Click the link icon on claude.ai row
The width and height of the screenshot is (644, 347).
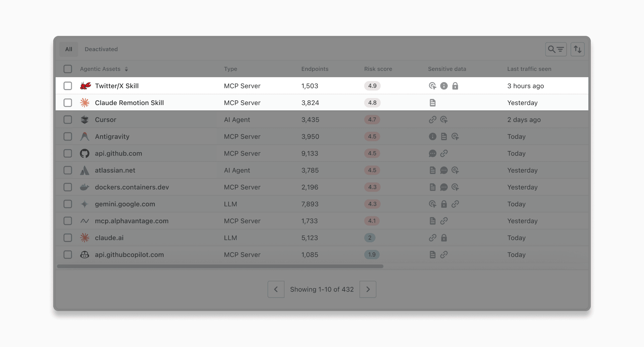432,238
